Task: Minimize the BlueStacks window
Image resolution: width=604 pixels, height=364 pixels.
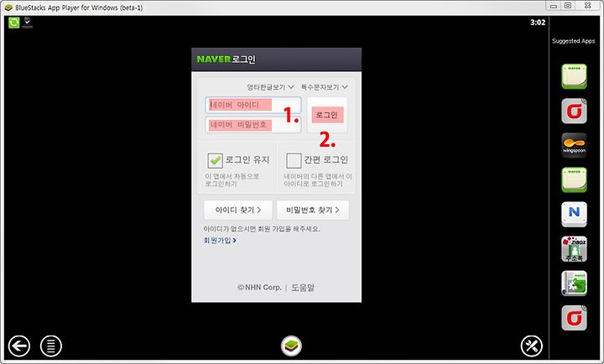Action: (x=554, y=6)
